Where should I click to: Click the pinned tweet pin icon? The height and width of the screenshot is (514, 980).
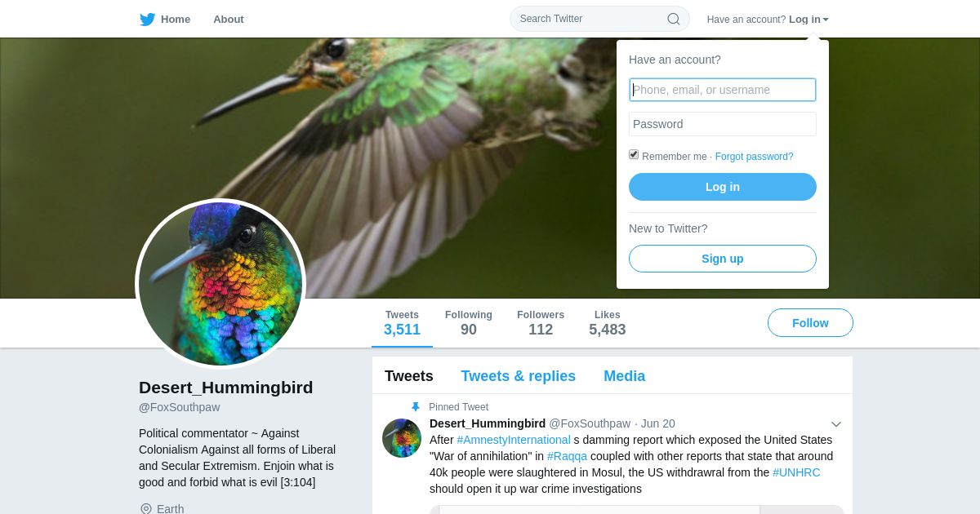415,407
